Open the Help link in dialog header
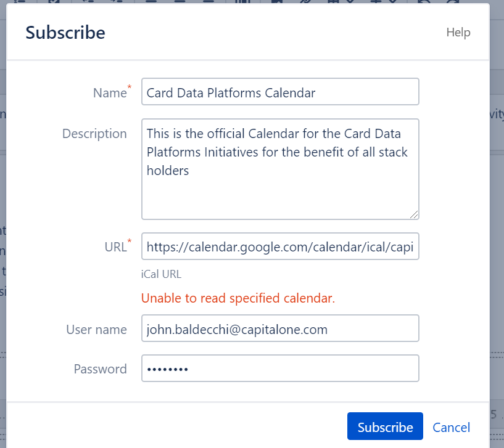The image size is (504, 448). click(458, 33)
